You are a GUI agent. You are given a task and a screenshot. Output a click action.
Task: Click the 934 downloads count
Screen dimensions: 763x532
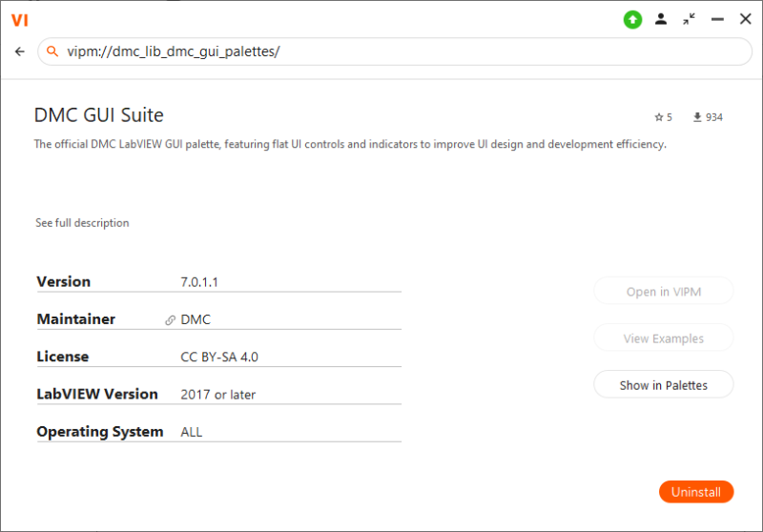pyautogui.click(x=713, y=117)
